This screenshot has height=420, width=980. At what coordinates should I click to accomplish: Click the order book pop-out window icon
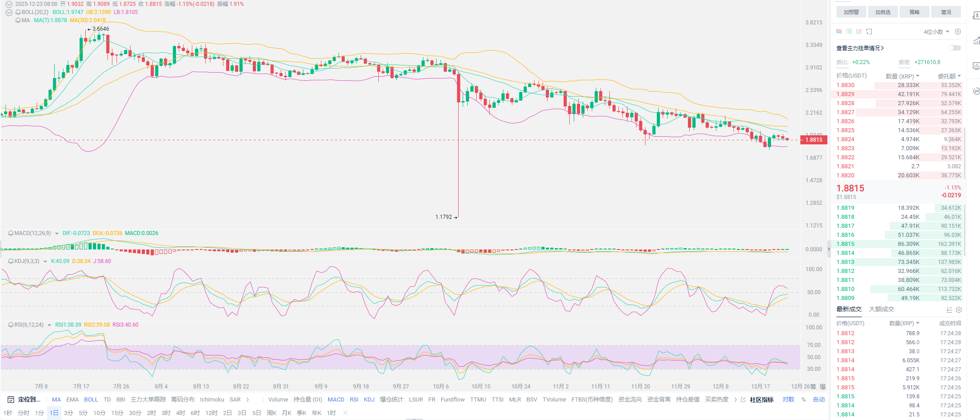tap(869, 32)
